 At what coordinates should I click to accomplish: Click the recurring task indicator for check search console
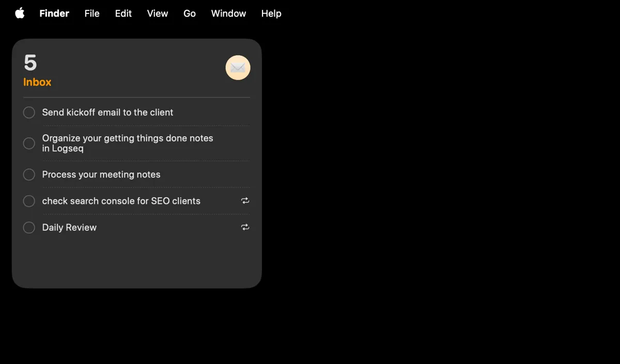click(x=245, y=201)
